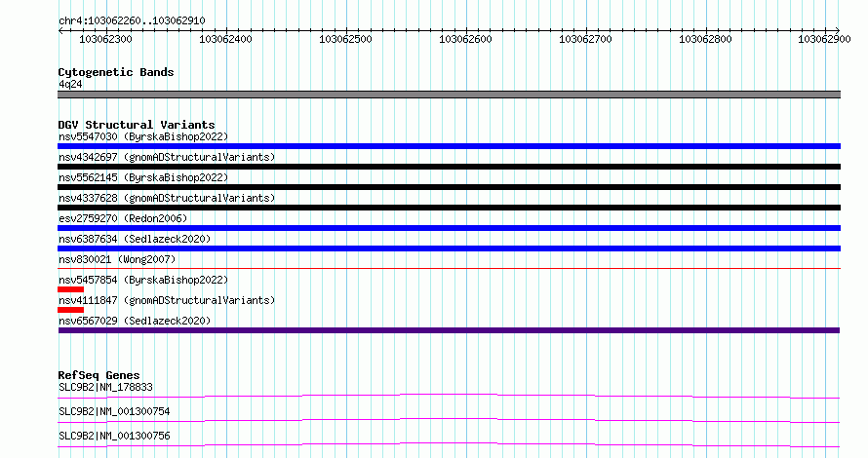Screen dimensions: 868x458
Task: Open variant nsv6567029 (Sedlazeck2020) label
Action: click(135, 321)
